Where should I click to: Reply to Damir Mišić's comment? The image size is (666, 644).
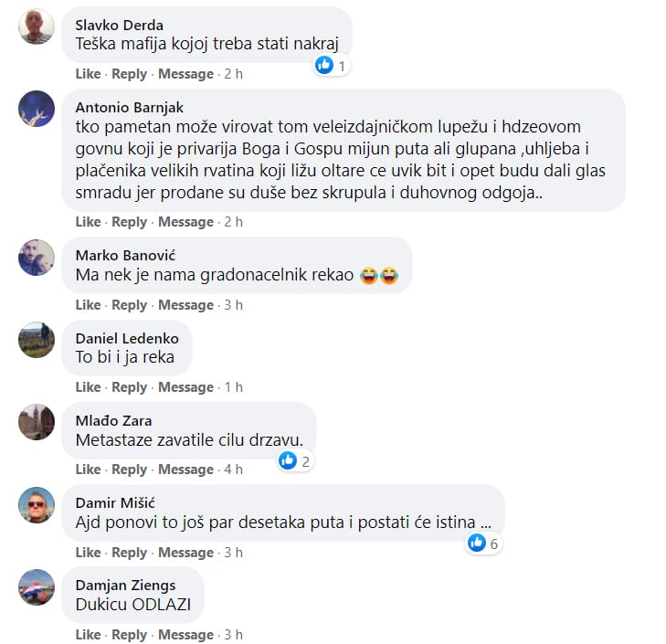click(129, 553)
